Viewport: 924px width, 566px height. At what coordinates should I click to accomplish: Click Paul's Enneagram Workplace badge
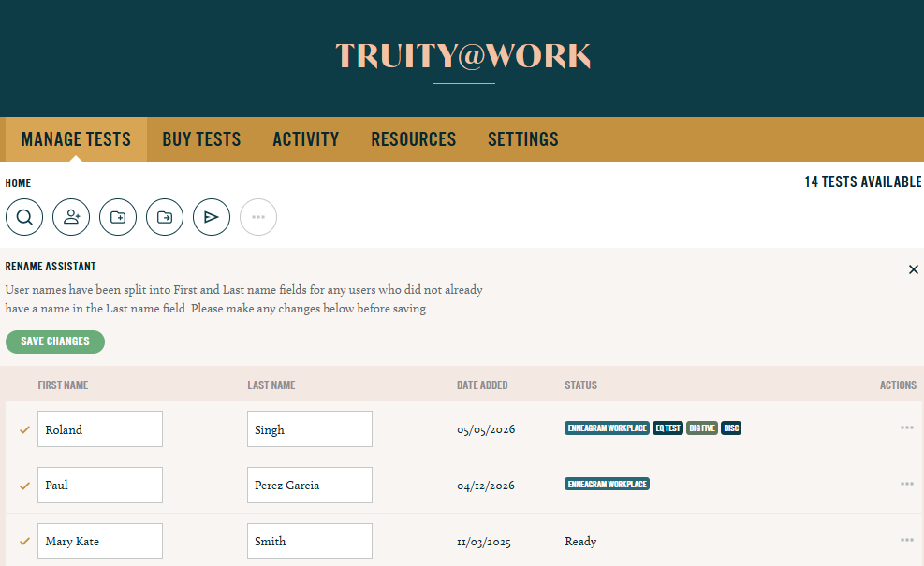tap(607, 484)
